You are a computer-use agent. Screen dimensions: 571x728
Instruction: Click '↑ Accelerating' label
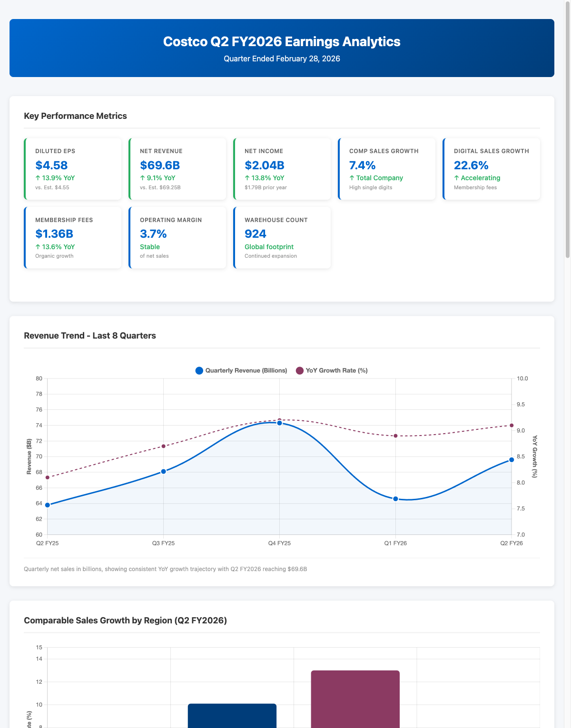click(x=477, y=178)
